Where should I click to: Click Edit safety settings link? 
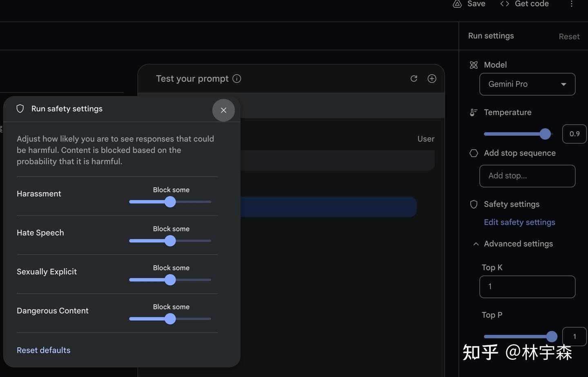pyautogui.click(x=519, y=222)
